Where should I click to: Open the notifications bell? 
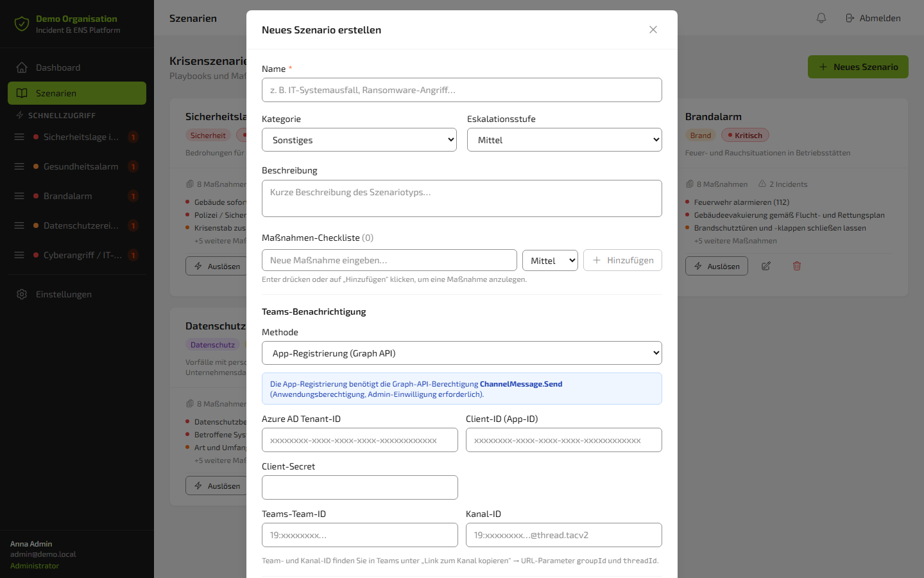[821, 18]
